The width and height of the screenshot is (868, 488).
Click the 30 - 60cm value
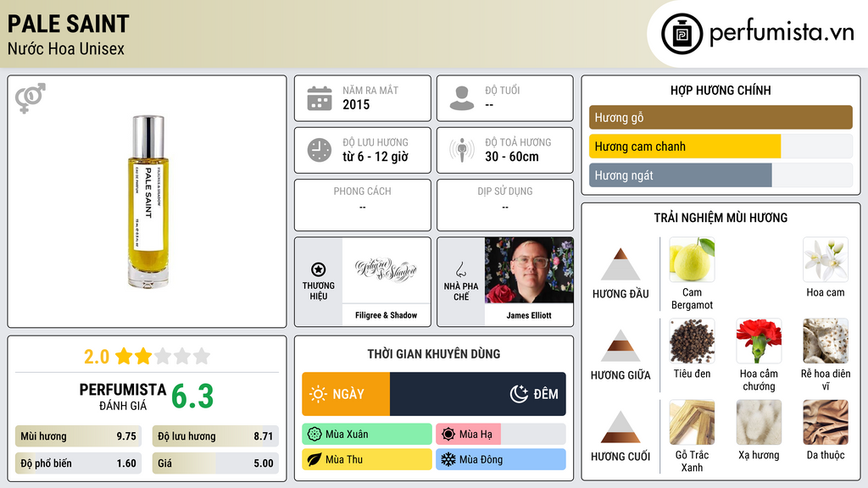coord(511,157)
